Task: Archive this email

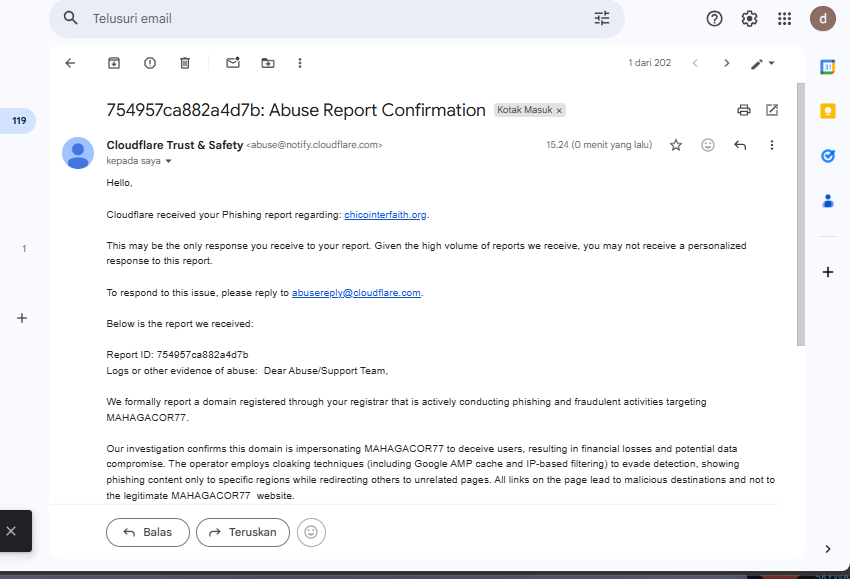Action: click(114, 63)
